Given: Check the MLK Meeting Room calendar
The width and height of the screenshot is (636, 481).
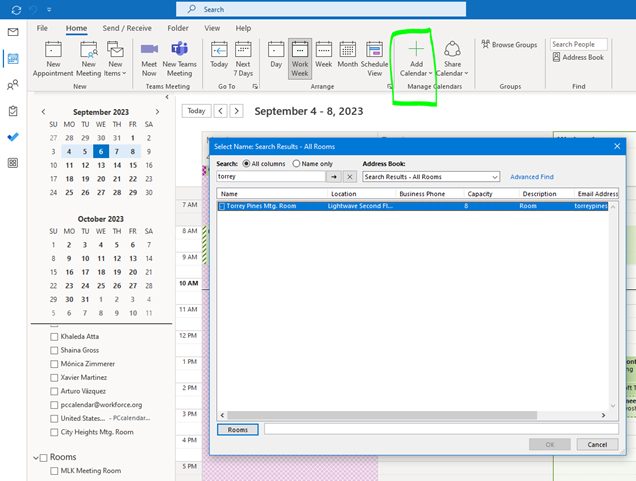Looking at the screenshot, I should click(55, 470).
